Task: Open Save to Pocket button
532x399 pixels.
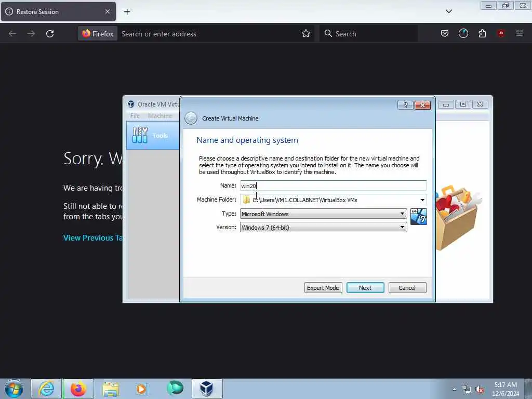Action: (445, 33)
